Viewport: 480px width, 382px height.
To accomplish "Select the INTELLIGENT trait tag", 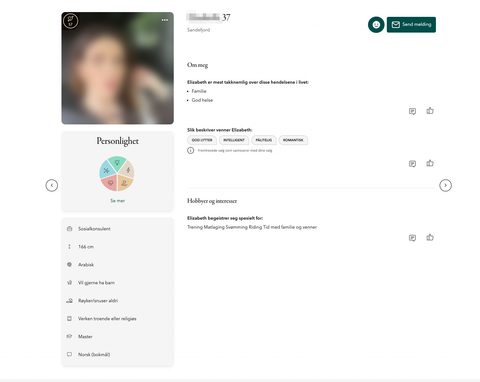I will point(234,140).
